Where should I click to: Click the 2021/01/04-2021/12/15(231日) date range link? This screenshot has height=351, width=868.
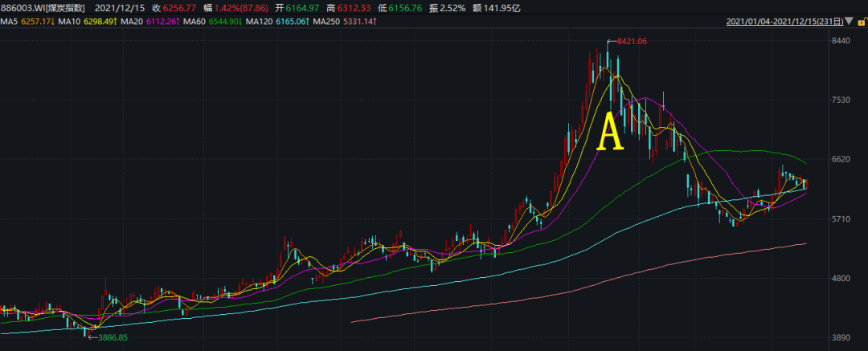(784, 22)
